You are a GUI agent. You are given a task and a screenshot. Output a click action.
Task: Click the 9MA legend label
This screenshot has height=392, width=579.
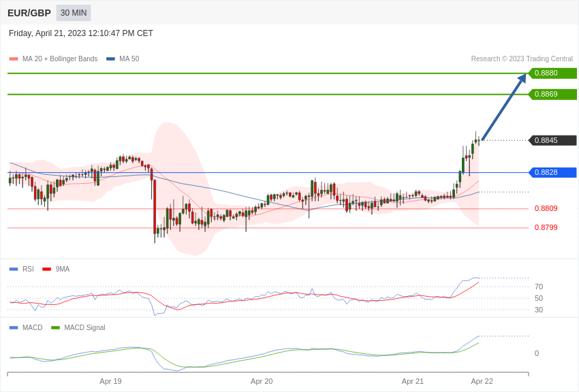63,269
